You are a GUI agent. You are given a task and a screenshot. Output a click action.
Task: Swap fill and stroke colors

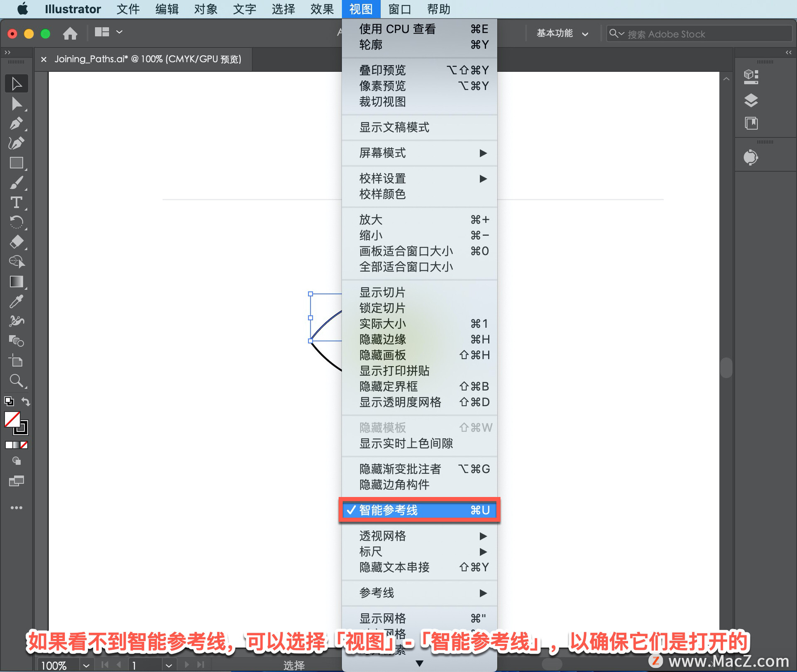point(26,402)
